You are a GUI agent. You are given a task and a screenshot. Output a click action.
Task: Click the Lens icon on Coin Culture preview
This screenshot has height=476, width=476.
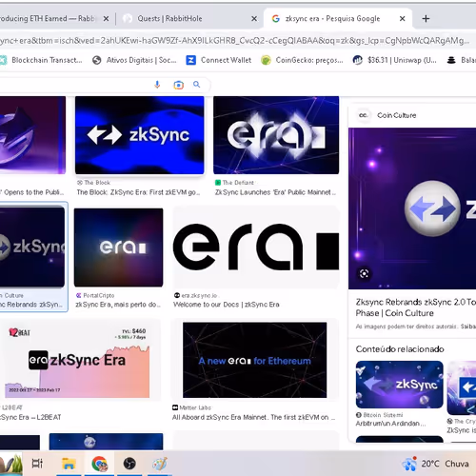[x=364, y=273]
